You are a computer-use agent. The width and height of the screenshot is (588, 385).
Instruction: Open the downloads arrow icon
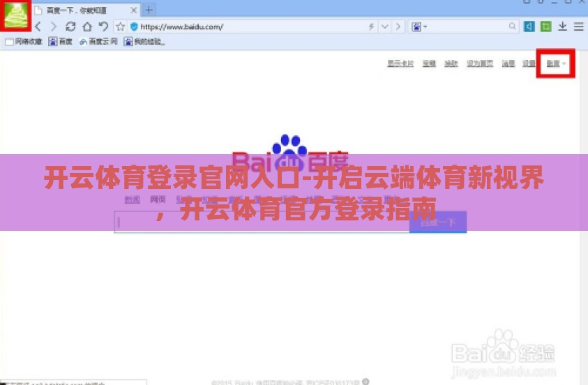[562, 27]
